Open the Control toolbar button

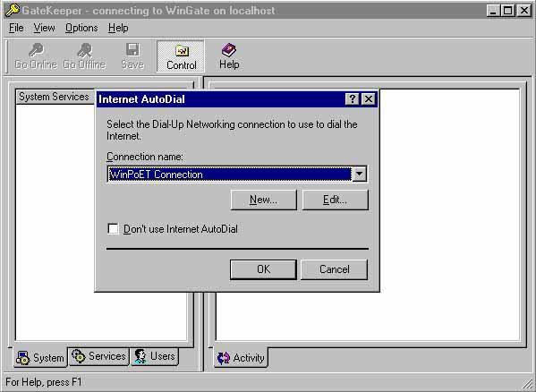[181, 56]
